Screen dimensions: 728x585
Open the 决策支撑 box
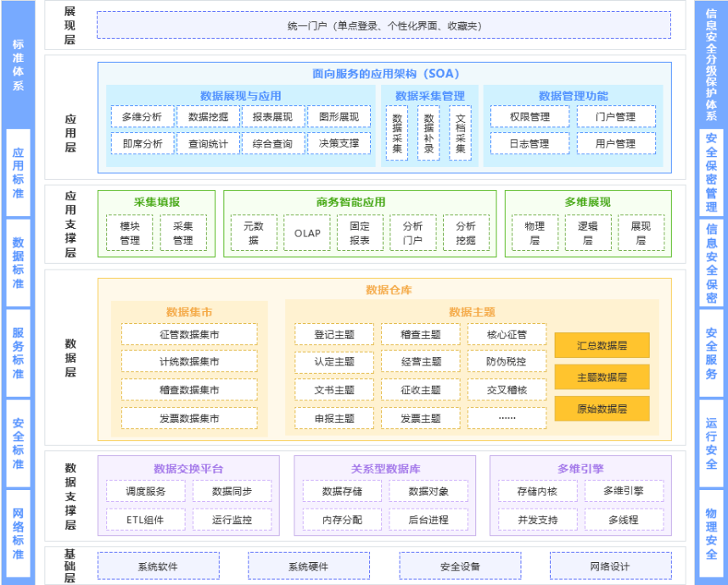339,144
